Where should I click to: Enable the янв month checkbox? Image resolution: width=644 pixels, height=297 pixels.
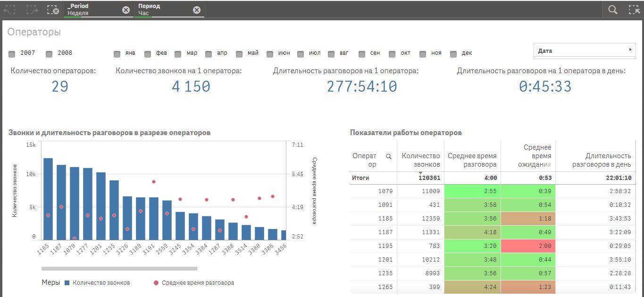117,54
